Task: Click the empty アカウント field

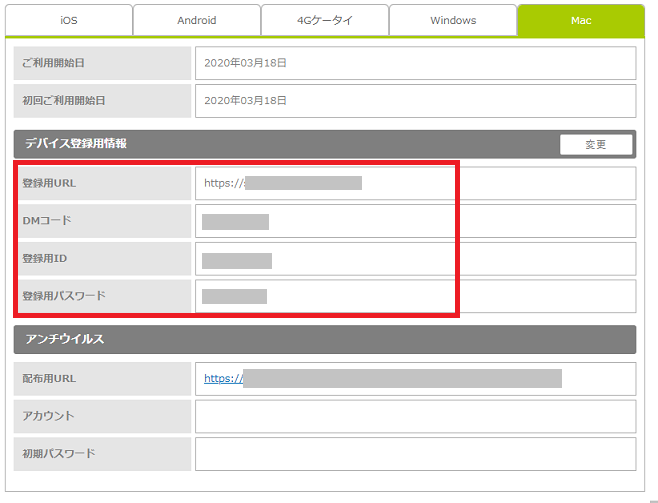Action: click(415, 416)
